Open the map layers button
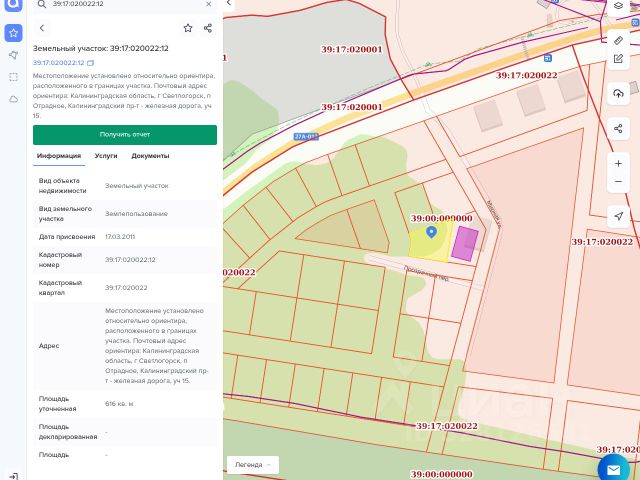 618,6
